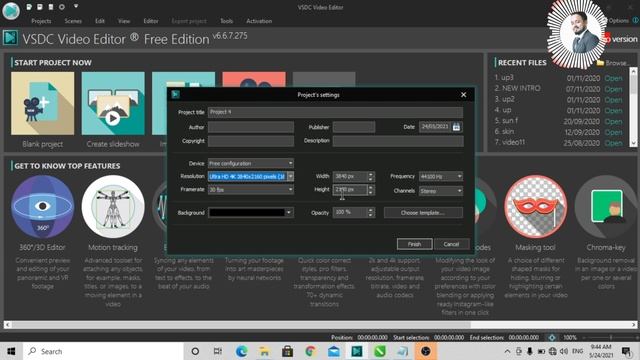This screenshot has width=640, height=360.
Task: Open Microsoft Edge from taskbar
Action: [x=241, y=351]
